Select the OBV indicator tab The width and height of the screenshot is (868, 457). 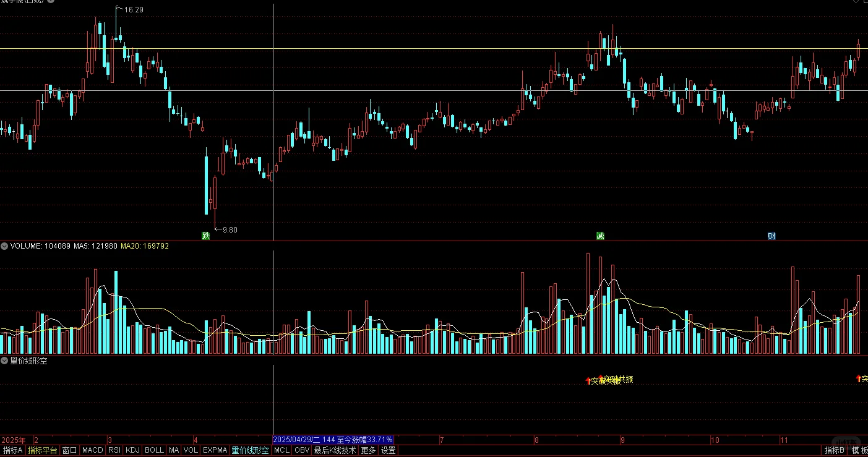(x=302, y=451)
